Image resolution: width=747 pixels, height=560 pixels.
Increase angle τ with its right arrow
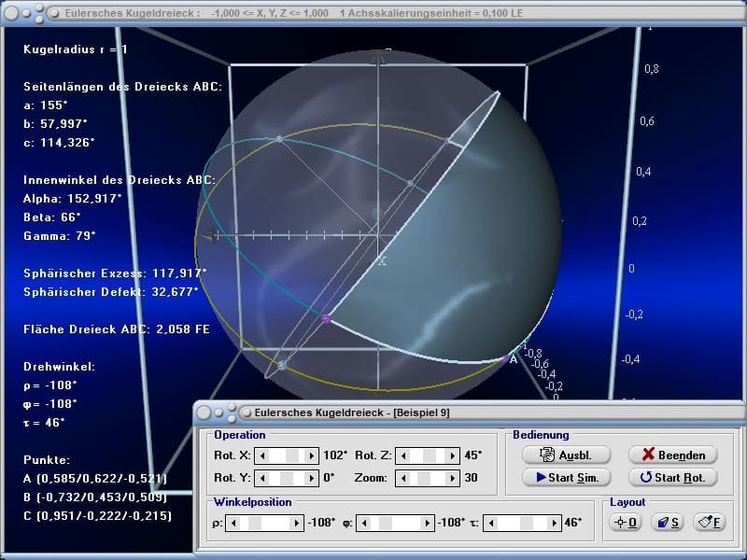coord(554,524)
